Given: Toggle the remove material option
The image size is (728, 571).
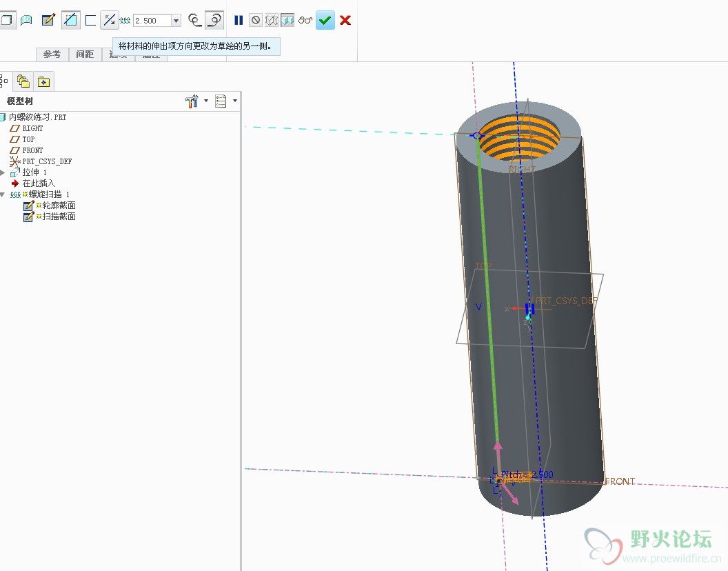Looking at the screenshot, I should [70, 20].
